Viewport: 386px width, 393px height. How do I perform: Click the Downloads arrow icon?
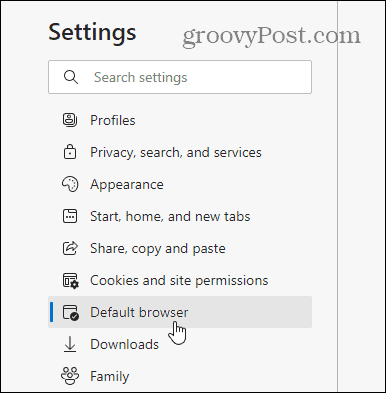click(x=70, y=344)
